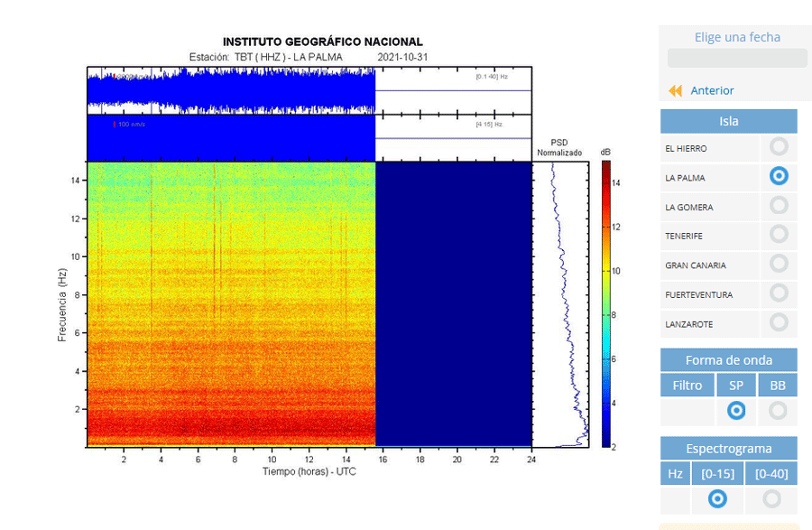
Task: Click the spectrogram plot at 10 hours
Action: 272,304
